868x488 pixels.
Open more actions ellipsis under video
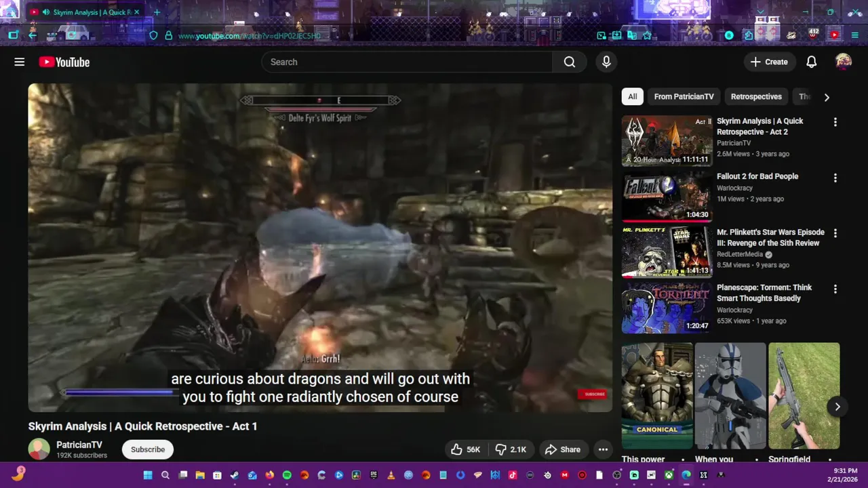coord(603,449)
